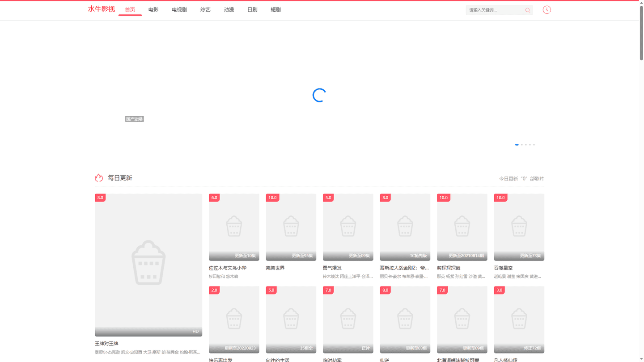Open the 吞噬星空 poster thumbnail
644x362 pixels.
tap(519, 227)
